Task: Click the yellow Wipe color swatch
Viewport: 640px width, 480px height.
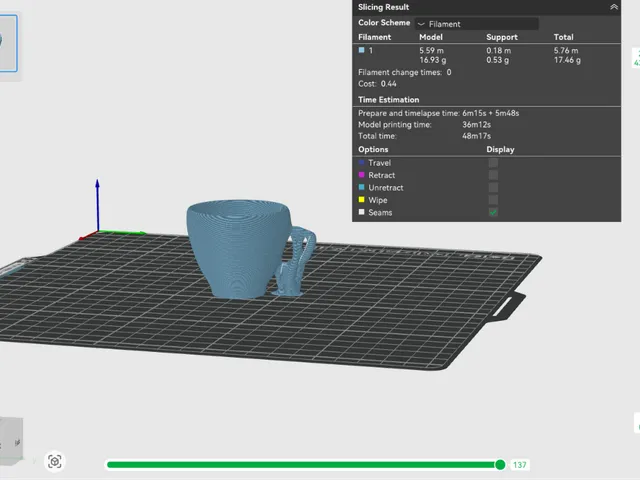Action: [x=361, y=200]
